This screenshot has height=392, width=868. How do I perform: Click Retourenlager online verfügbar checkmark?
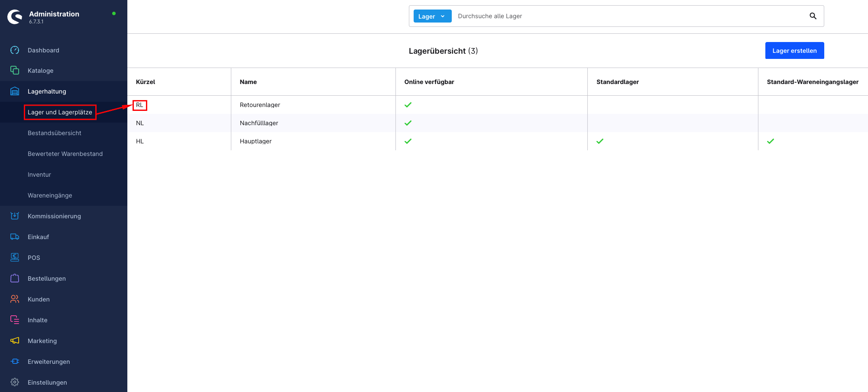click(x=408, y=105)
